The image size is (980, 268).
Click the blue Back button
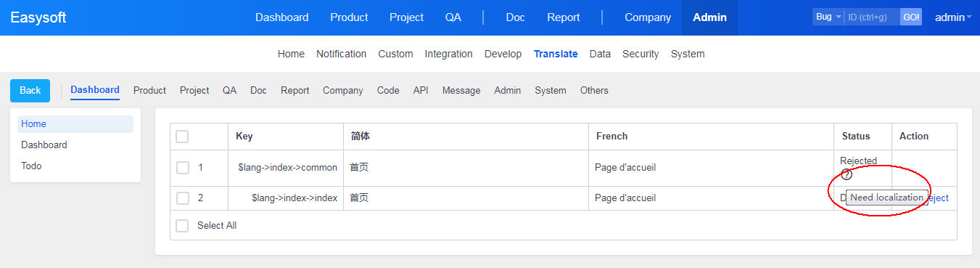(x=30, y=91)
